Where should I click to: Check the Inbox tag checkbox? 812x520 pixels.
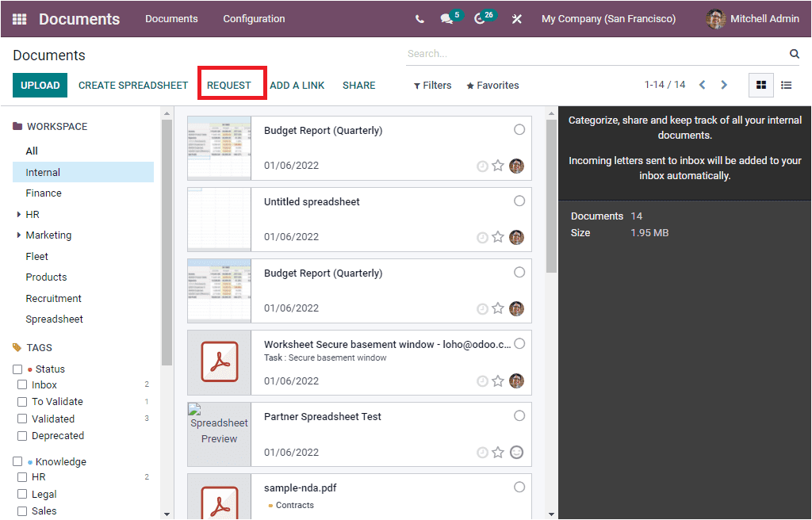(22, 384)
